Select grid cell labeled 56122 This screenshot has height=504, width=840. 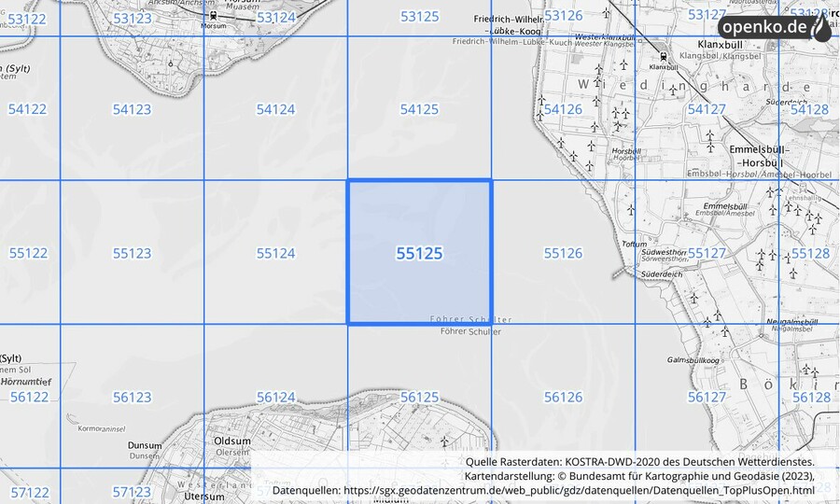point(29,397)
